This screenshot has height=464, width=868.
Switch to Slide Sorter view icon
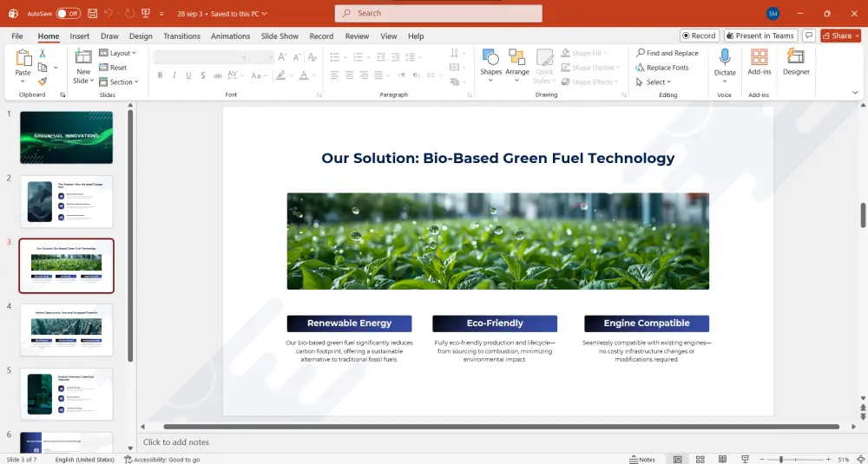700,459
